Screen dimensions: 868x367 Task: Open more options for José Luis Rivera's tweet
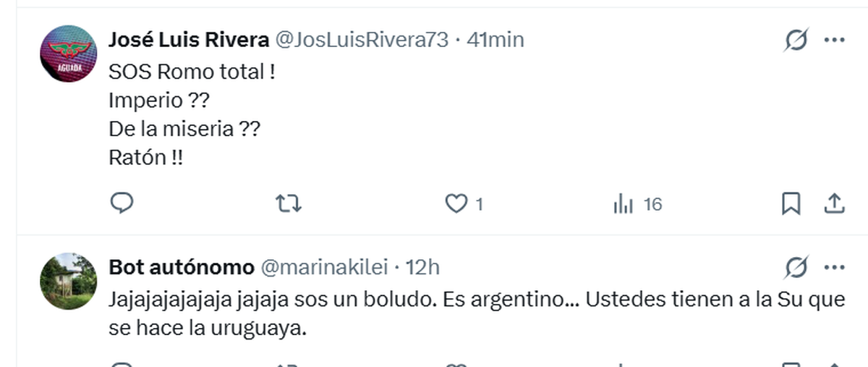(x=834, y=41)
